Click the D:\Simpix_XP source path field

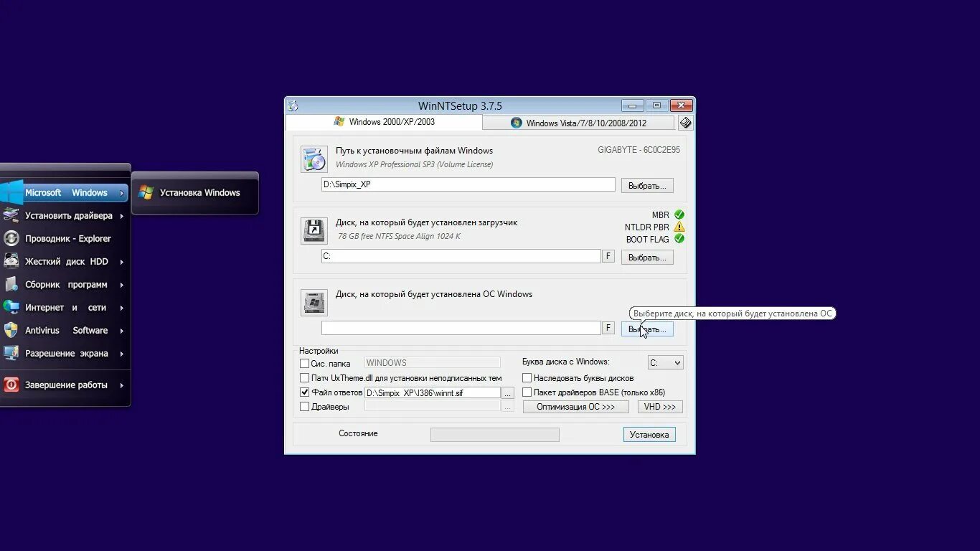click(468, 184)
